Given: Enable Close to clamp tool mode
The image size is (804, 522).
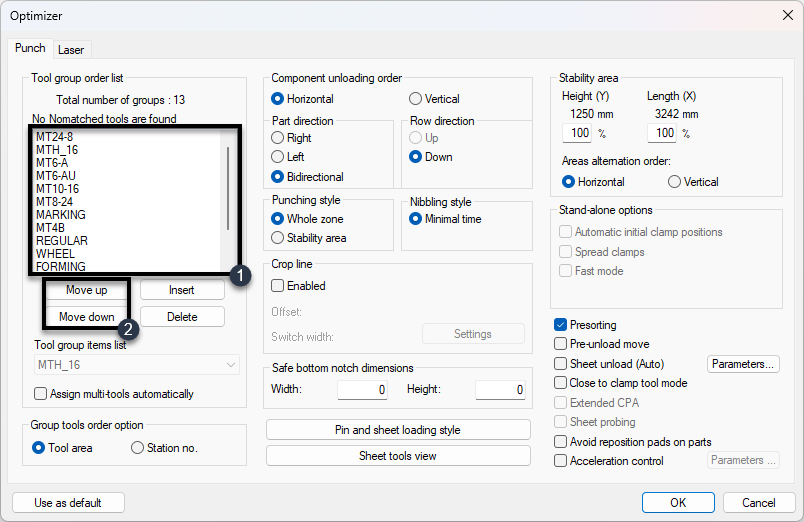Looking at the screenshot, I should (x=621, y=383).
